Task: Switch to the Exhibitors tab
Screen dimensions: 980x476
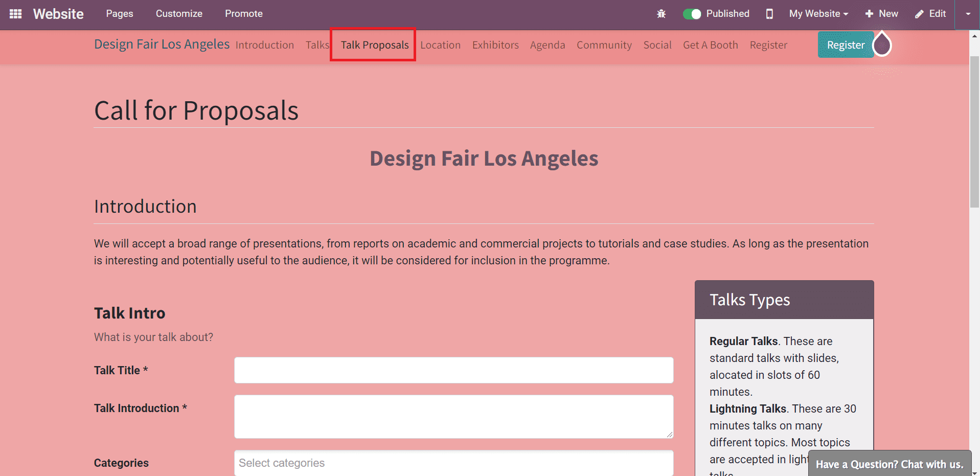Action: (495, 45)
